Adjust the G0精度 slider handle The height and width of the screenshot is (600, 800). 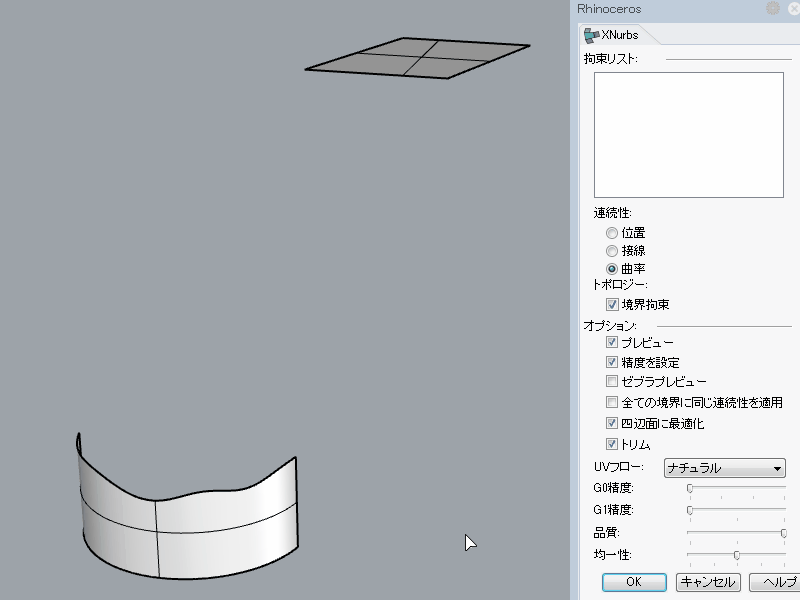(690, 488)
